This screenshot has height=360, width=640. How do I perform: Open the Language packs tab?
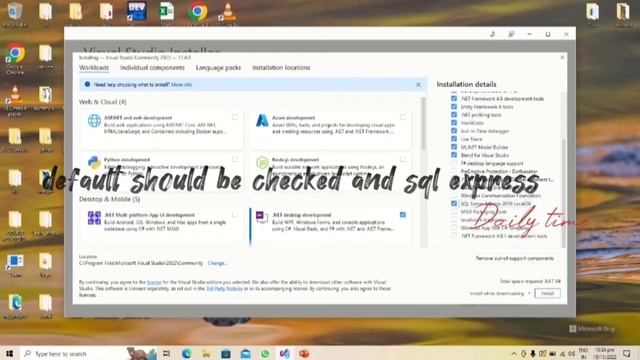point(218,68)
